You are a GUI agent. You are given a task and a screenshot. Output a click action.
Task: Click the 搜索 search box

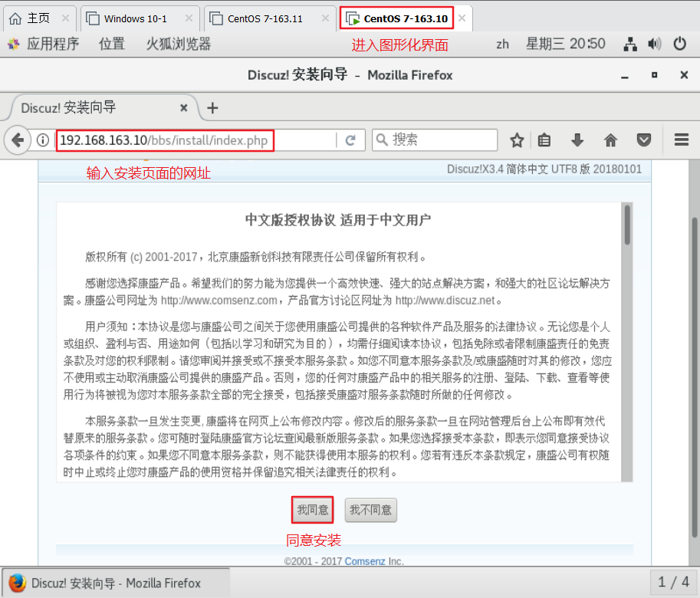click(435, 140)
